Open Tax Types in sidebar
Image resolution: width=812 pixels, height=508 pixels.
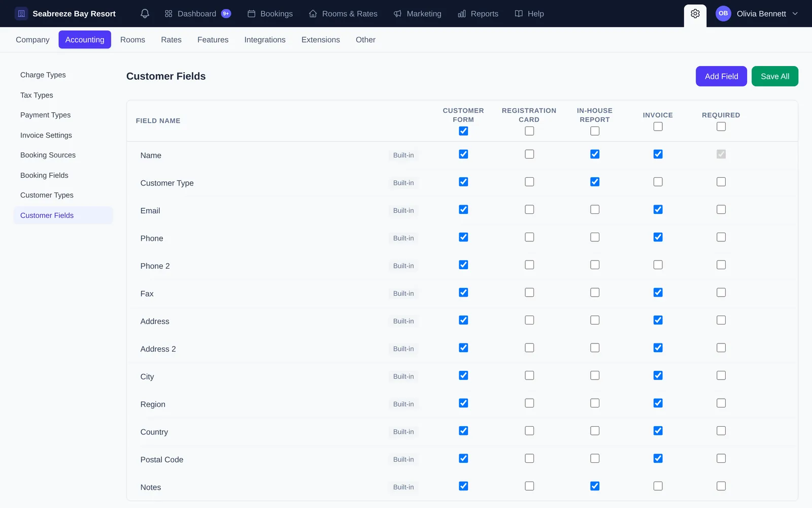(63, 95)
